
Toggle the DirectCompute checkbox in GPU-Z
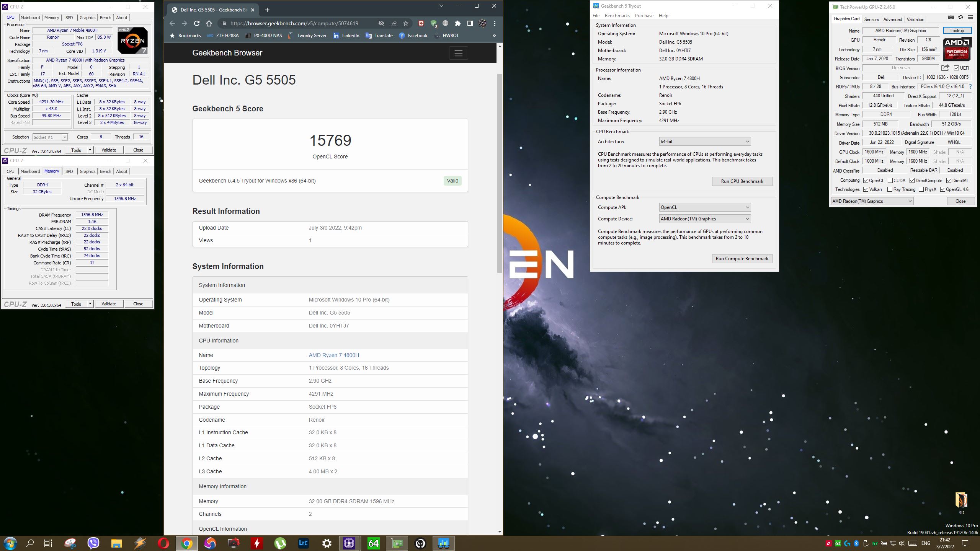[x=912, y=180]
